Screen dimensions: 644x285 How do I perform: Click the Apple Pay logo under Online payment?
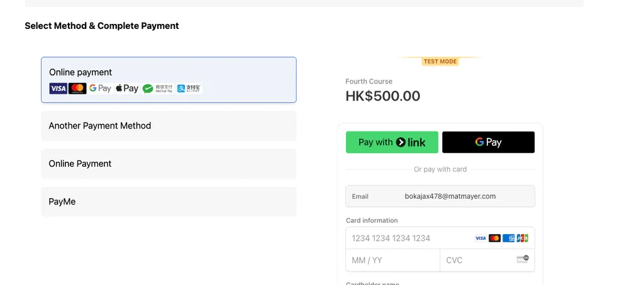tap(127, 88)
